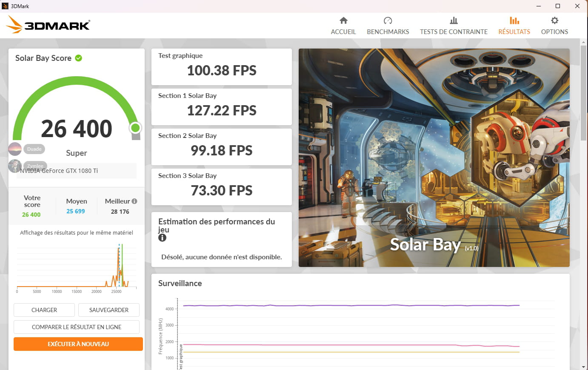The height and width of the screenshot is (370, 588).
Task: Click green validation checkmark beside Solar Bay Score
Action: (79, 58)
